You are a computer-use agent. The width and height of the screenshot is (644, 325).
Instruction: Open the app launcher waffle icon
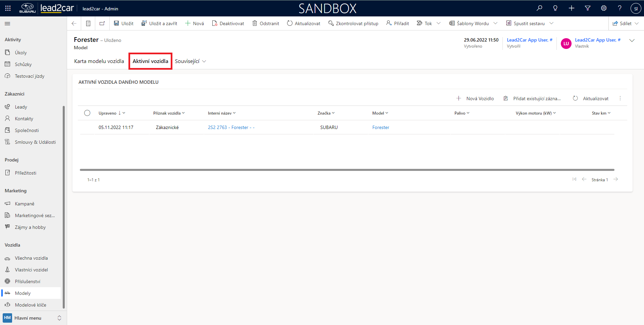point(8,8)
